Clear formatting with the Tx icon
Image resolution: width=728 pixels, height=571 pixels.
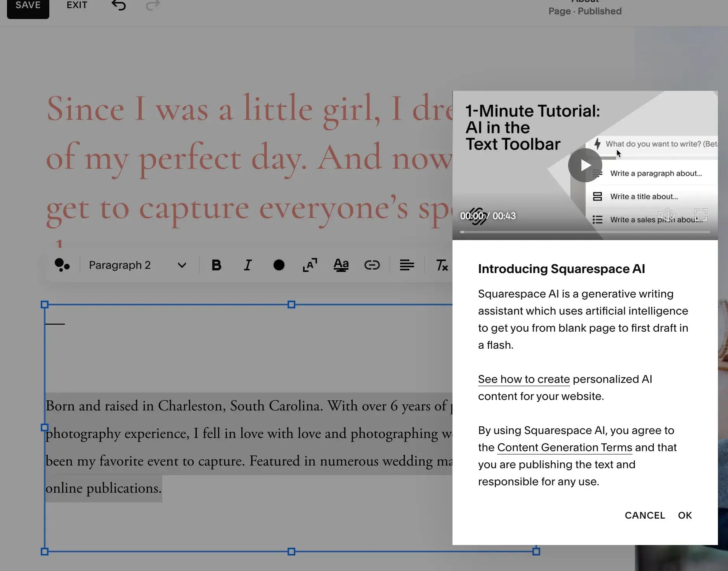(x=441, y=265)
